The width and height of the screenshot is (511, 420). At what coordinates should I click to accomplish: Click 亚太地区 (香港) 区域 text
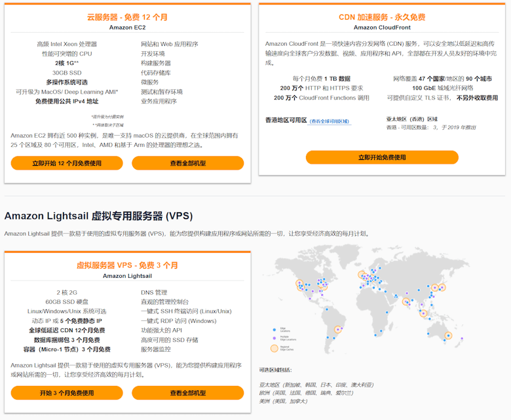[412, 119]
